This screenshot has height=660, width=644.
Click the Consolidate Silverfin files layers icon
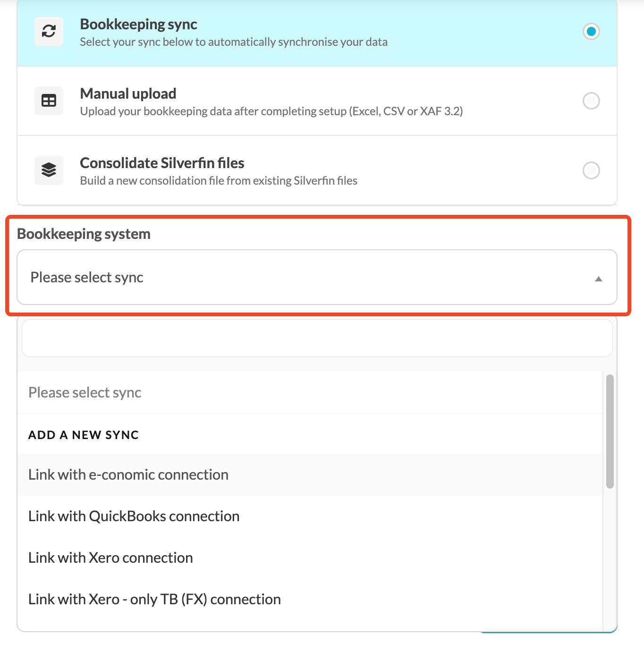click(49, 170)
